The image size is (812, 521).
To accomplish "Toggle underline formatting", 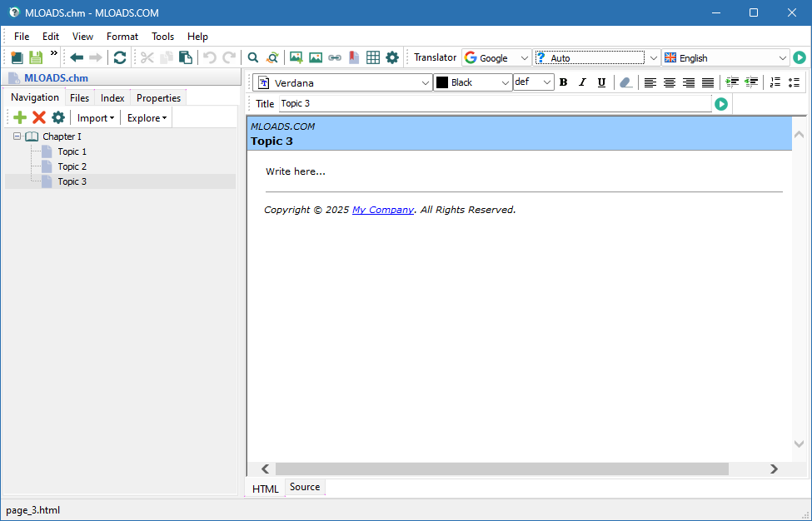I will tap(601, 82).
